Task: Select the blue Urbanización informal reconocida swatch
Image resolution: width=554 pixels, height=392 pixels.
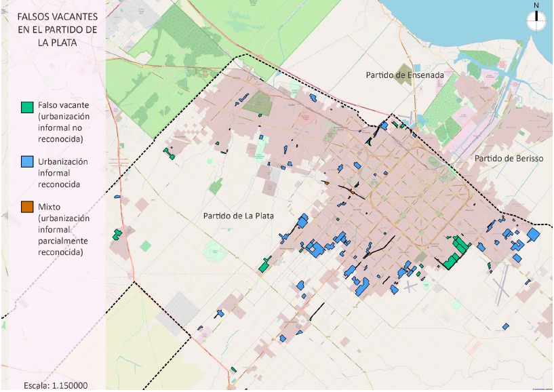Action: coord(27,162)
